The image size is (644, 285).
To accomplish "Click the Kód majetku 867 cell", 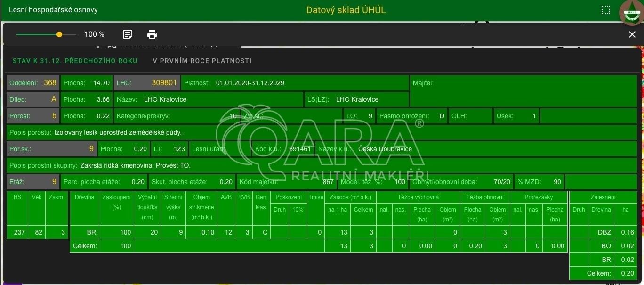I will click(287, 182).
